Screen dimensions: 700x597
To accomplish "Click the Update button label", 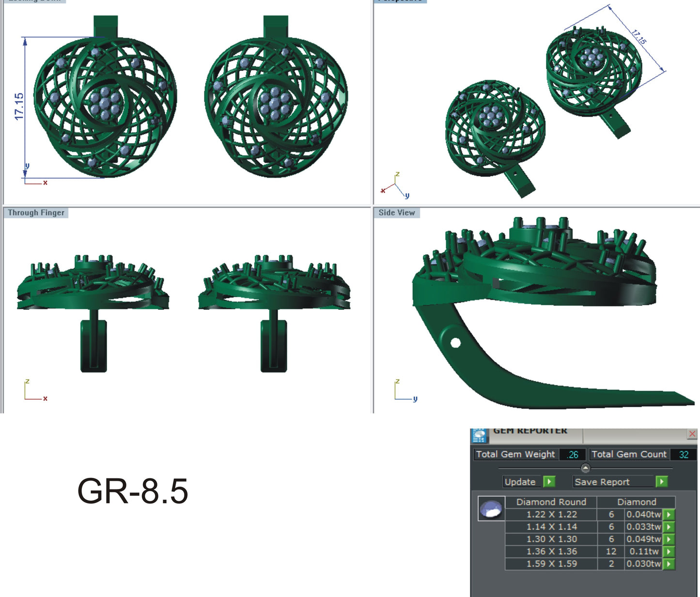I will click(520, 482).
